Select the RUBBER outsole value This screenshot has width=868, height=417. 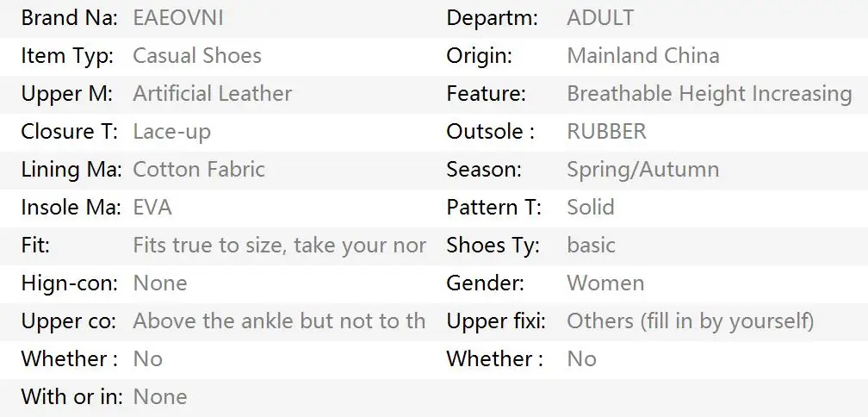[x=606, y=132]
